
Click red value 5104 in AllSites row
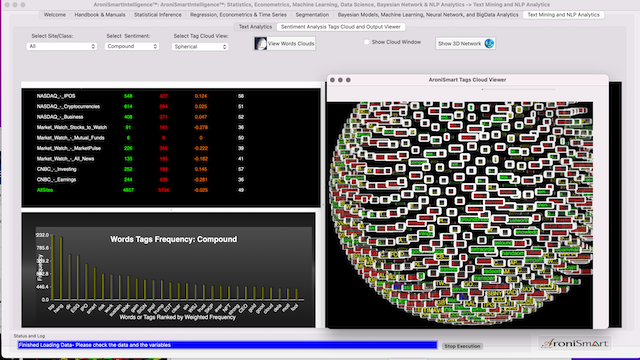point(163,190)
